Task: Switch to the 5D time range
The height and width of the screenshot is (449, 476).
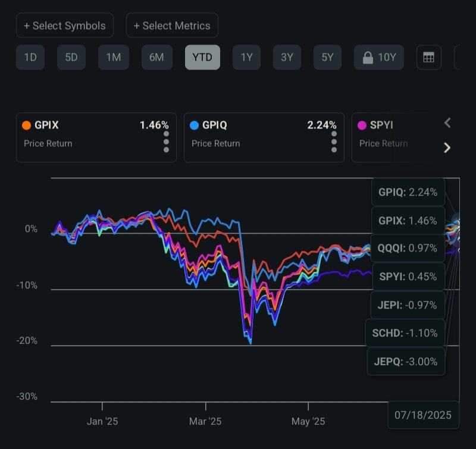Action: coord(71,57)
